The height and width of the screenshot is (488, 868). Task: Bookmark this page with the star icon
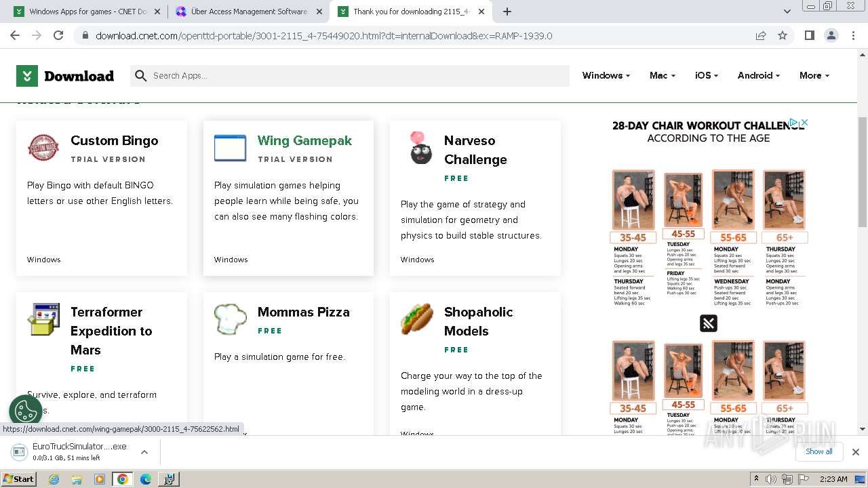click(783, 35)
